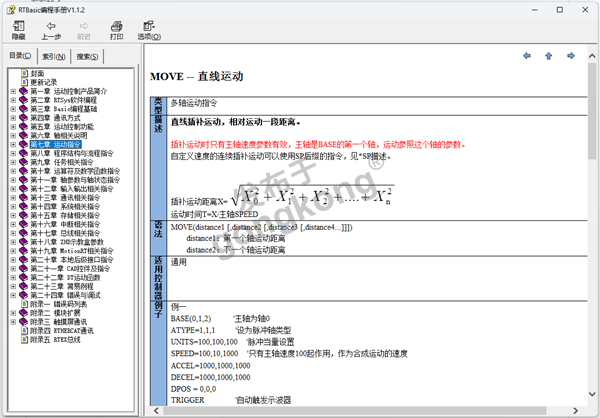Open the 封面 page in the contents tree
600x418 pixels.
pos(36,73)
